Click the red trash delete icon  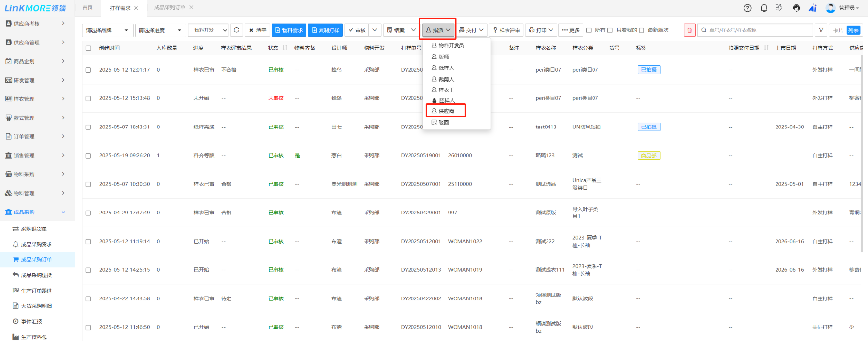(689, 30)
